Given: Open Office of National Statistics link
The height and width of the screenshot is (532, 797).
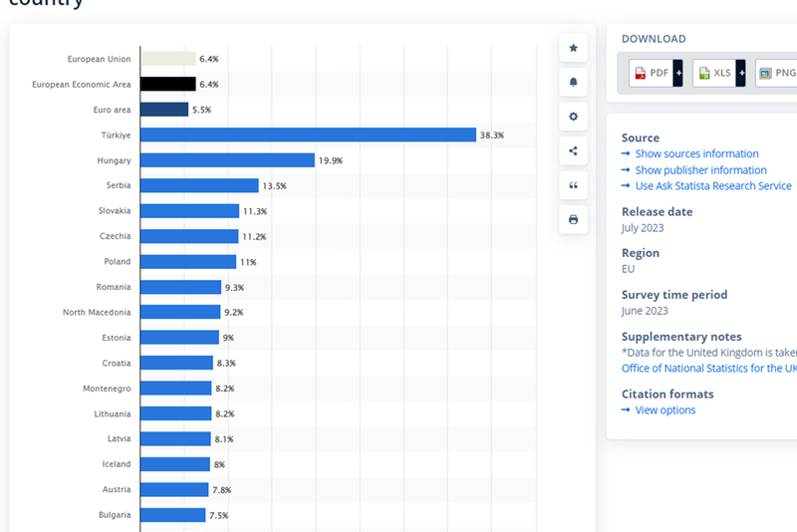Looking at the screenshot, I should [708, 369].
